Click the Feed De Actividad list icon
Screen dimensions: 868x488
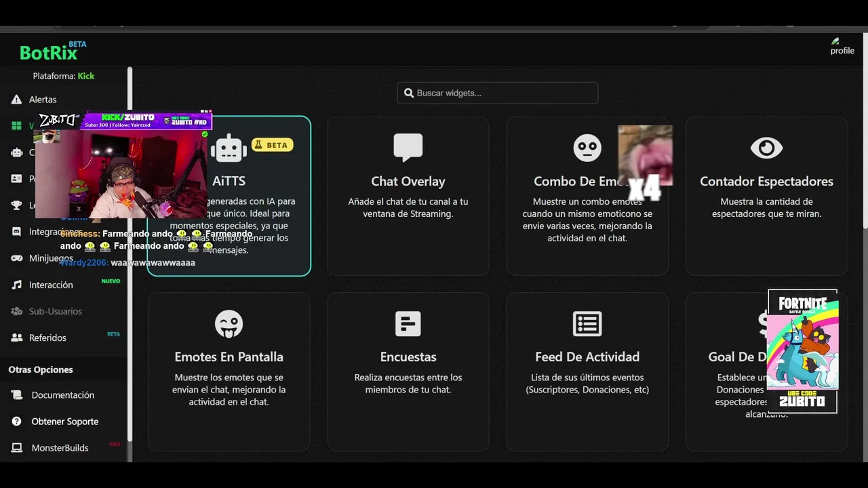[587, 324]
